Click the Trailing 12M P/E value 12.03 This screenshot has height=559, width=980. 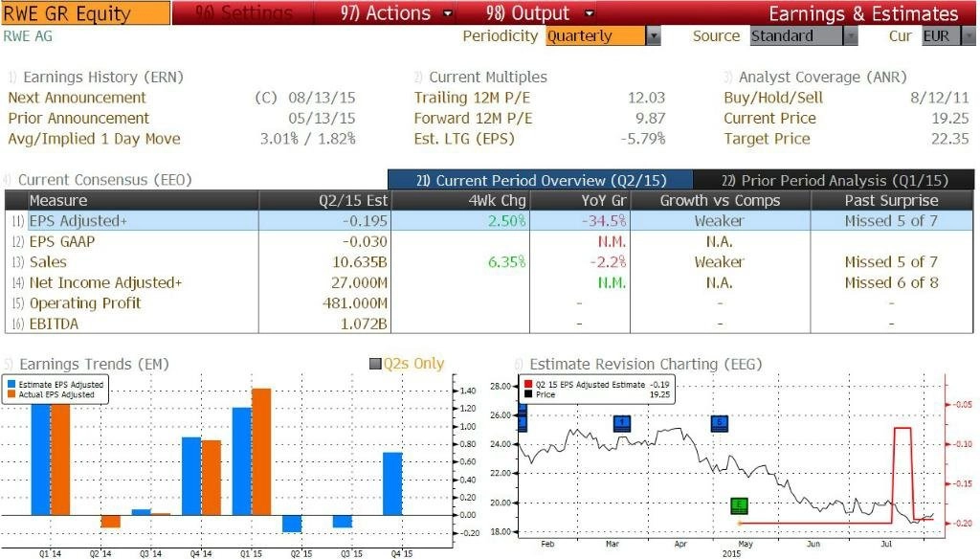(x=646, y=98)
